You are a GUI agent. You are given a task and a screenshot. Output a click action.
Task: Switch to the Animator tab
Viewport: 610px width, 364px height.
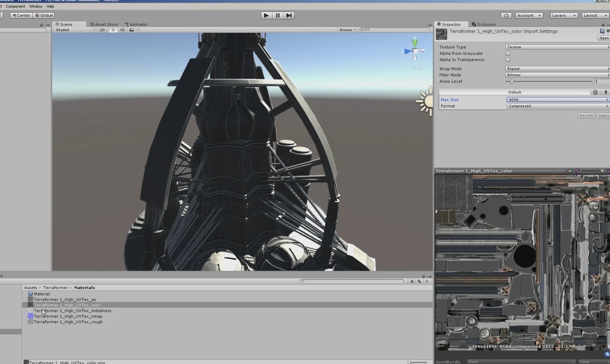[x=136, y=24]
